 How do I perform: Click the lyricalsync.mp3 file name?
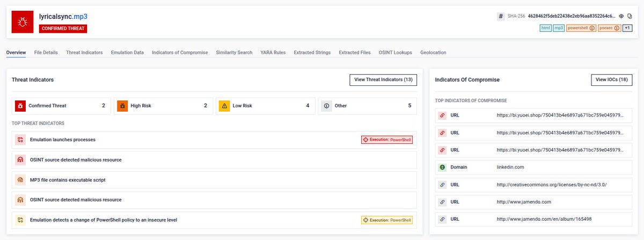click(64, 17)
